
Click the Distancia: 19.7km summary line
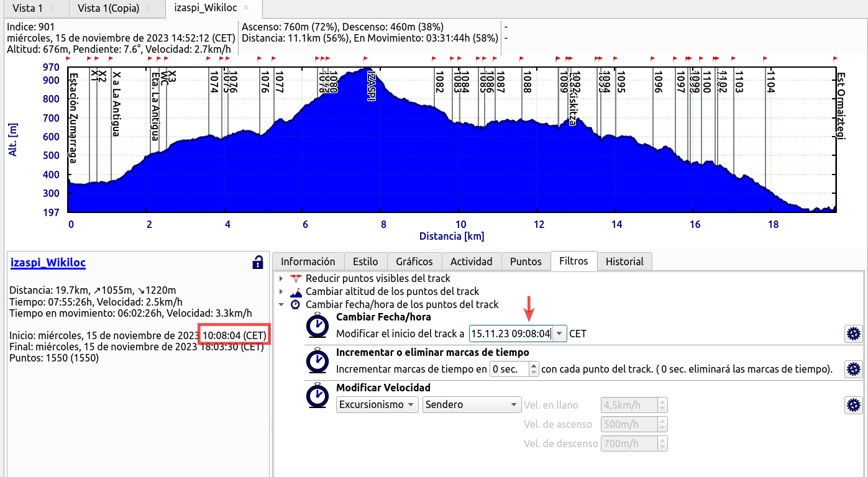93,290
